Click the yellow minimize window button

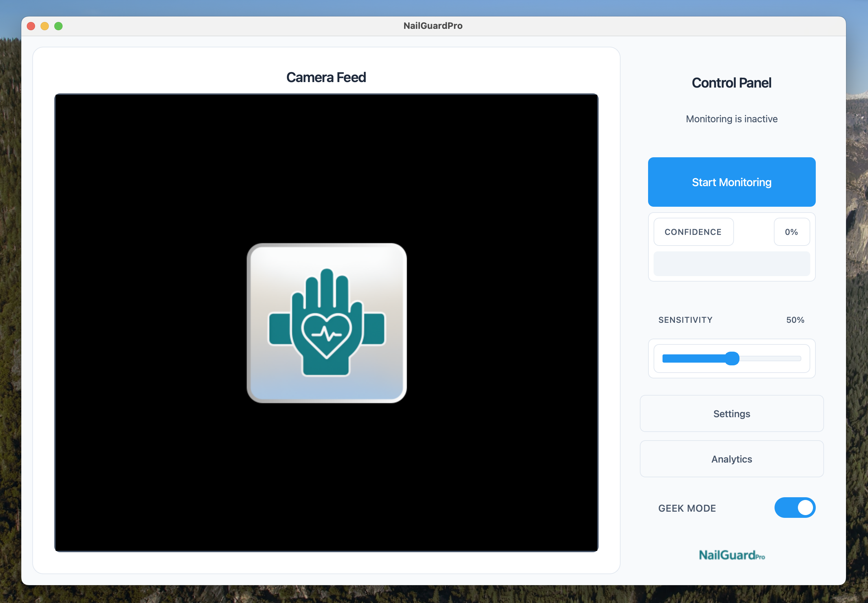pyautogui.click(x=45, y=26)
